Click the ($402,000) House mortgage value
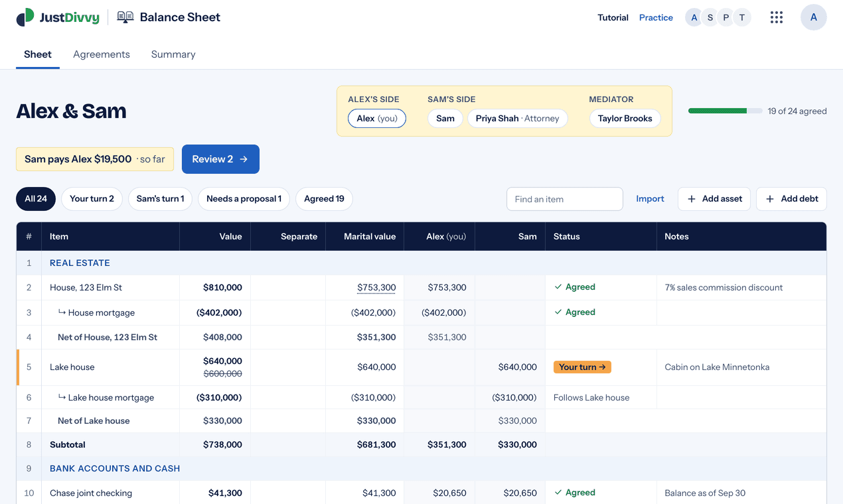843x504 pixels. [219, 312]
